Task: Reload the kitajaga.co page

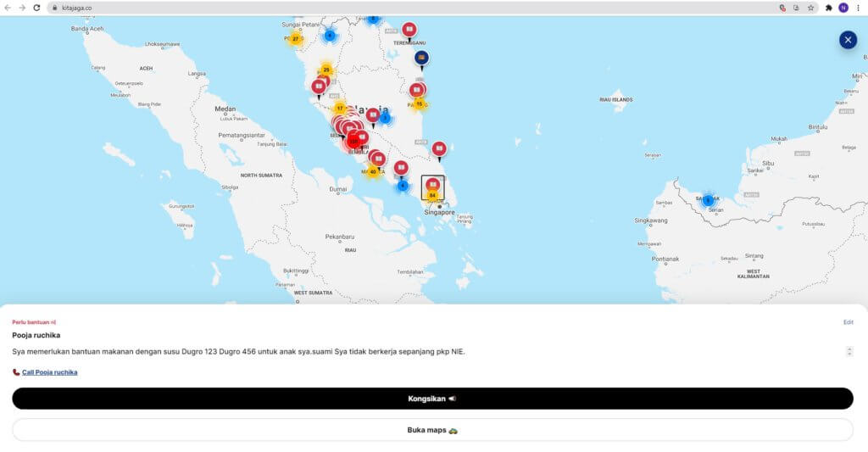Action: (36, 8)
